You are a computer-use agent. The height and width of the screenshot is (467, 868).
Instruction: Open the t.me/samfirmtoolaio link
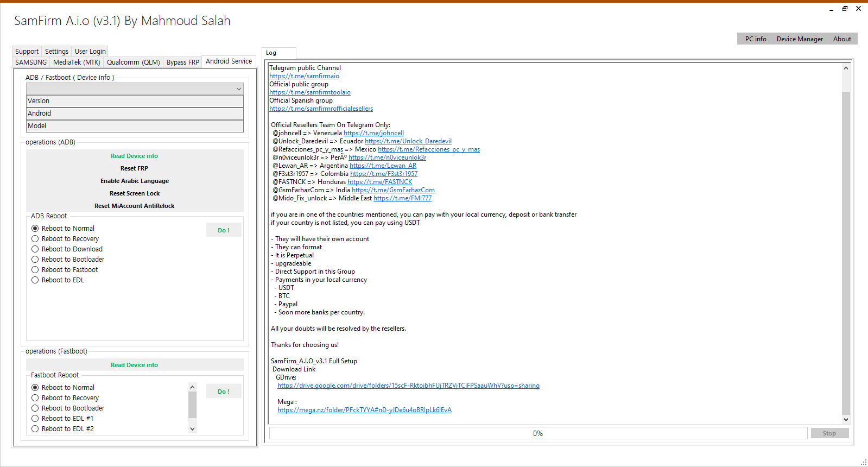tap(310, 92)
